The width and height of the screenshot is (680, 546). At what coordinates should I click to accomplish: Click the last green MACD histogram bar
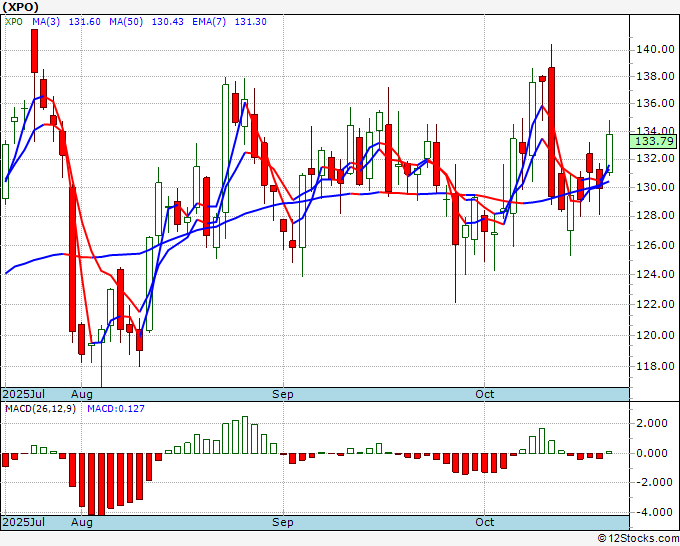tap(609, 452)
